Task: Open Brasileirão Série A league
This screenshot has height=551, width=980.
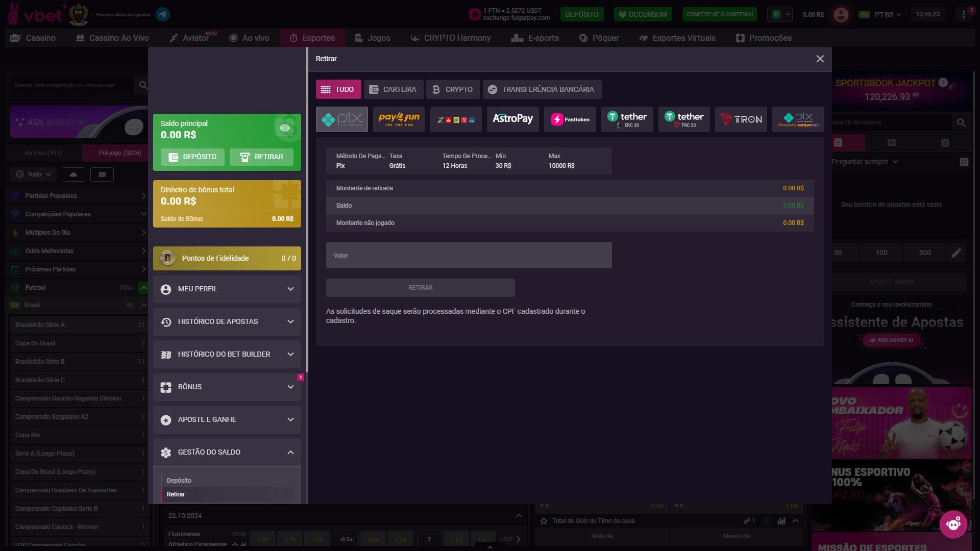Action: pyautogui.click(x=79, y=325)
